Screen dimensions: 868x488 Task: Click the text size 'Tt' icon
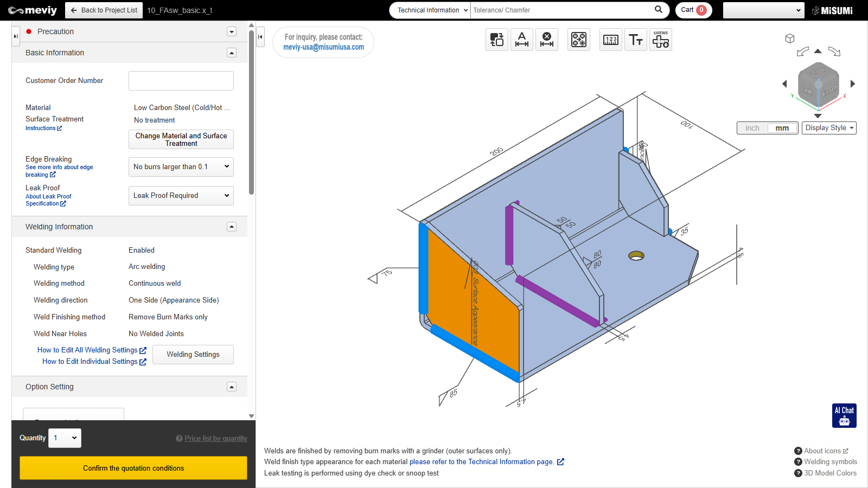pos(636,40)
